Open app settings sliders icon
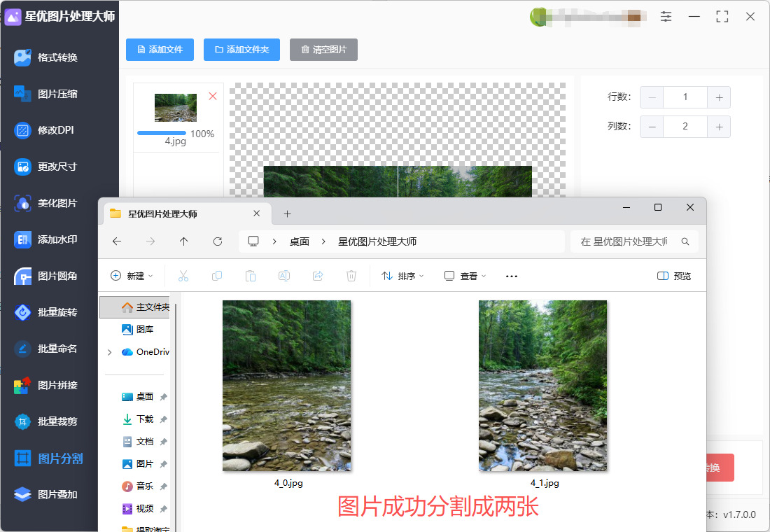The image size is (770, 532). pyautogui.click(x=666, y=17)
